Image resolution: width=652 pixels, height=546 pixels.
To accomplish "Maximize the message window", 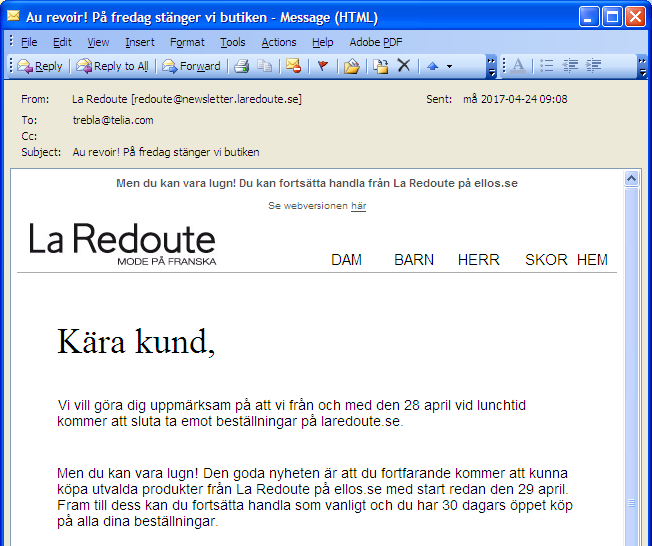I will tap(612, 17).
